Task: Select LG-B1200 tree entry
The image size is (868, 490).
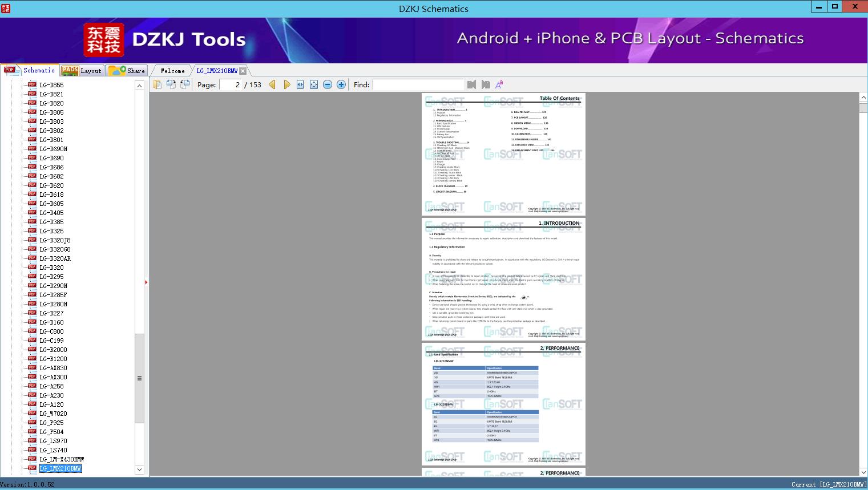Action: 54,359
